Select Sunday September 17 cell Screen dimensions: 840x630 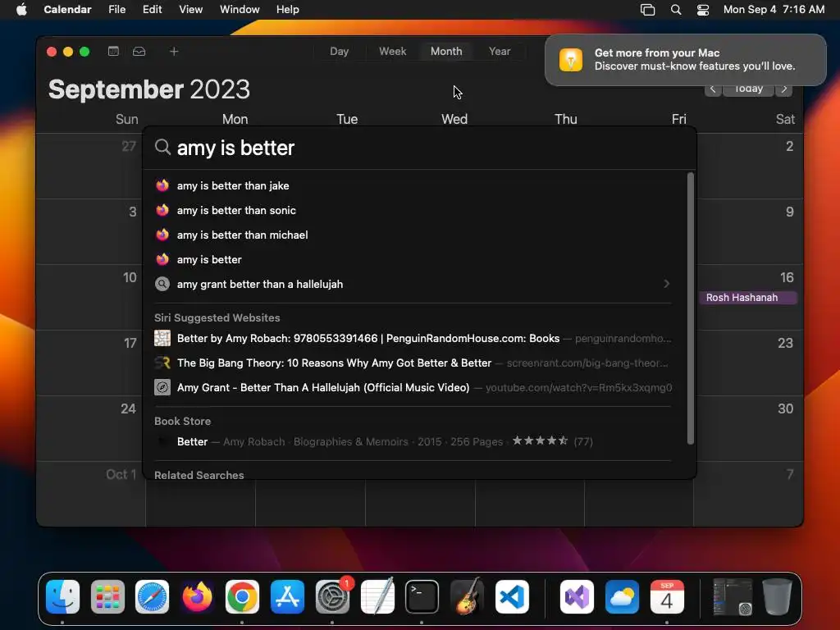tap(90, 363)
